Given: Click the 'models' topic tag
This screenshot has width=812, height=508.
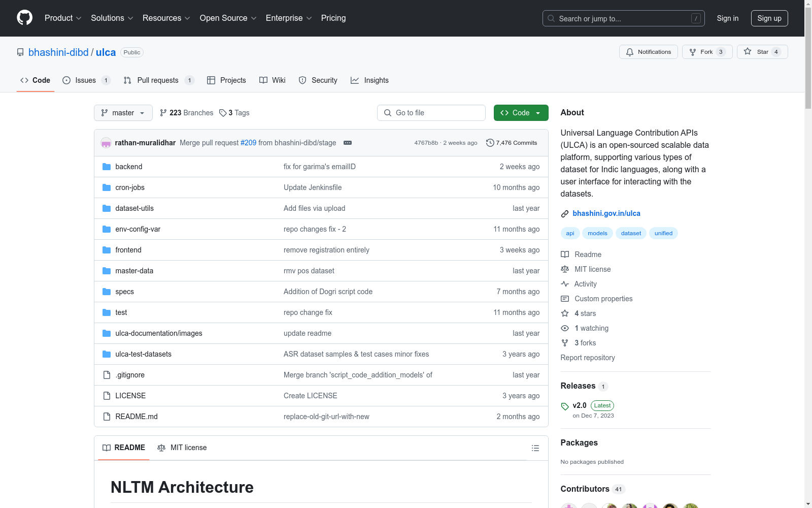Looking at the screenshot, I should tap(597, 233).
